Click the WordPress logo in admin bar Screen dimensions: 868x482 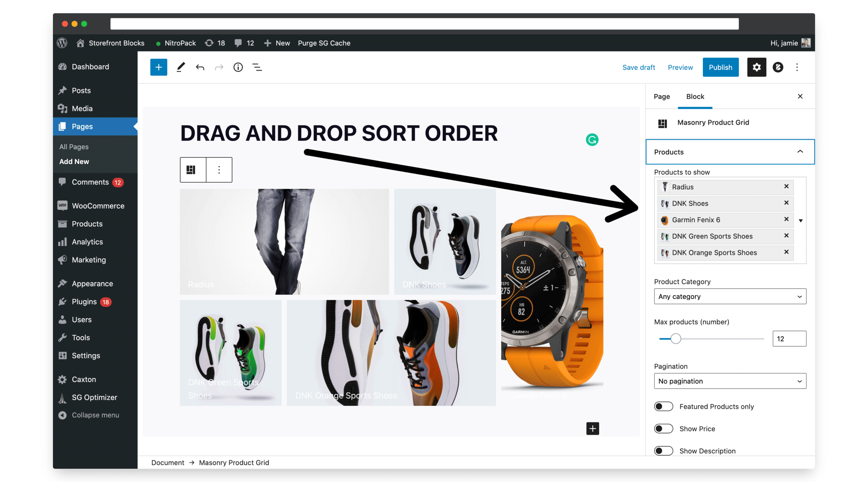click(62, 43)
